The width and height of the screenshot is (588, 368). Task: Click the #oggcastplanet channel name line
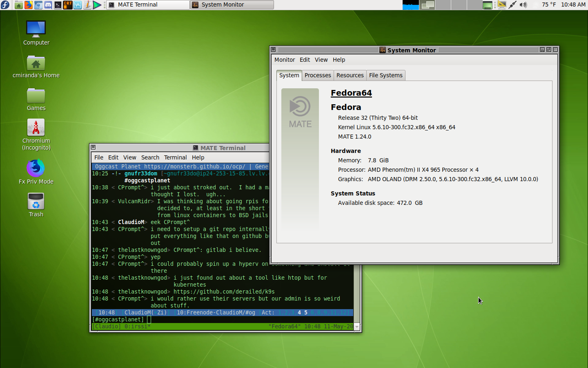click(x=147, y=180)
